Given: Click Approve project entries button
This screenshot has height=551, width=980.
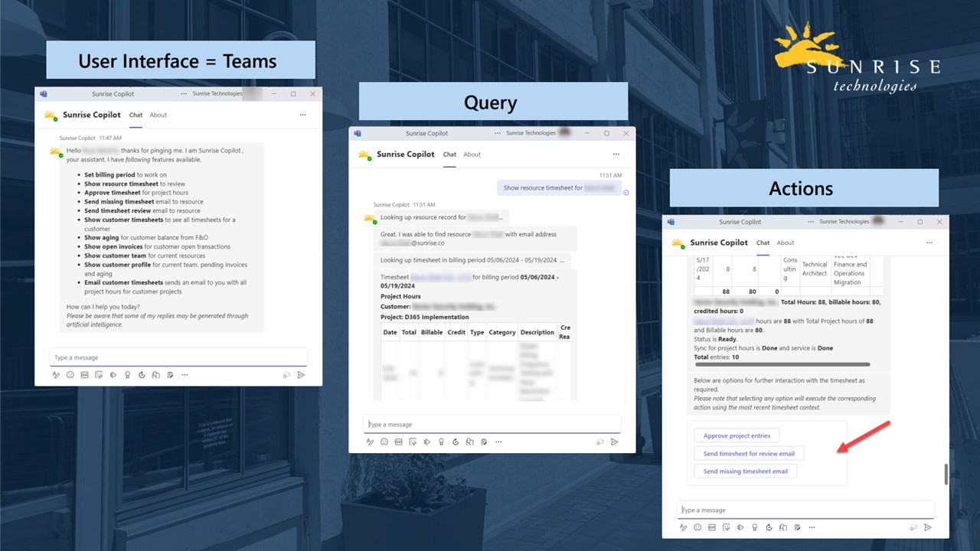Looking at the screenshot, I should (737, 435).
